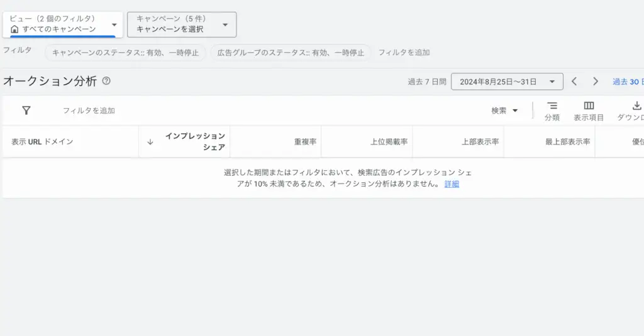Screen dimensions: 644x336
Task: Open the キャンペーンを選択 dropdown
Action: tap(182, 24)
